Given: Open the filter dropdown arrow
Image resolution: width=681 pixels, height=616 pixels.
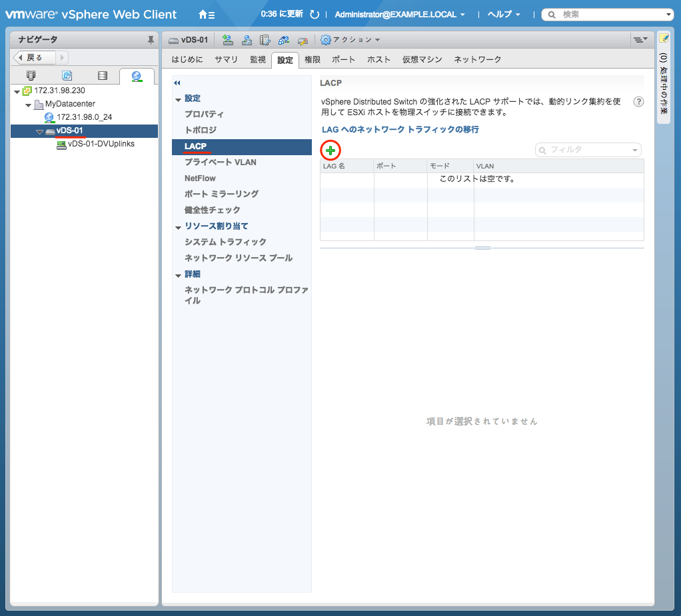Looking at the screenshot, I should click(635, 151).
